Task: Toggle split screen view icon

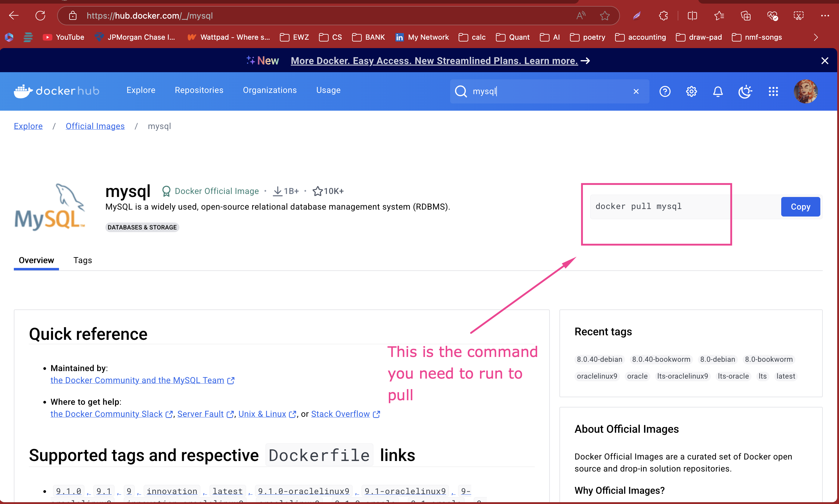Action: (692, 16)
